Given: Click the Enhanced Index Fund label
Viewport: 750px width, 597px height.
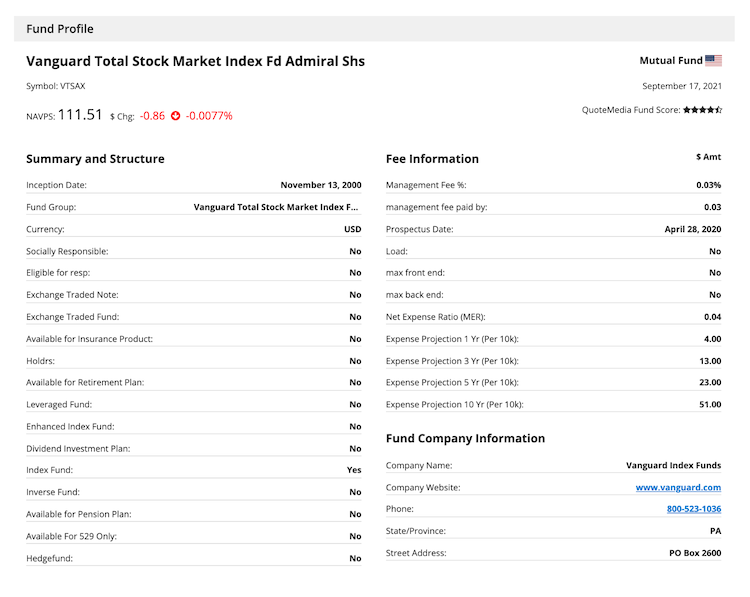Looking at the screenshot, I should pos(70,426).
